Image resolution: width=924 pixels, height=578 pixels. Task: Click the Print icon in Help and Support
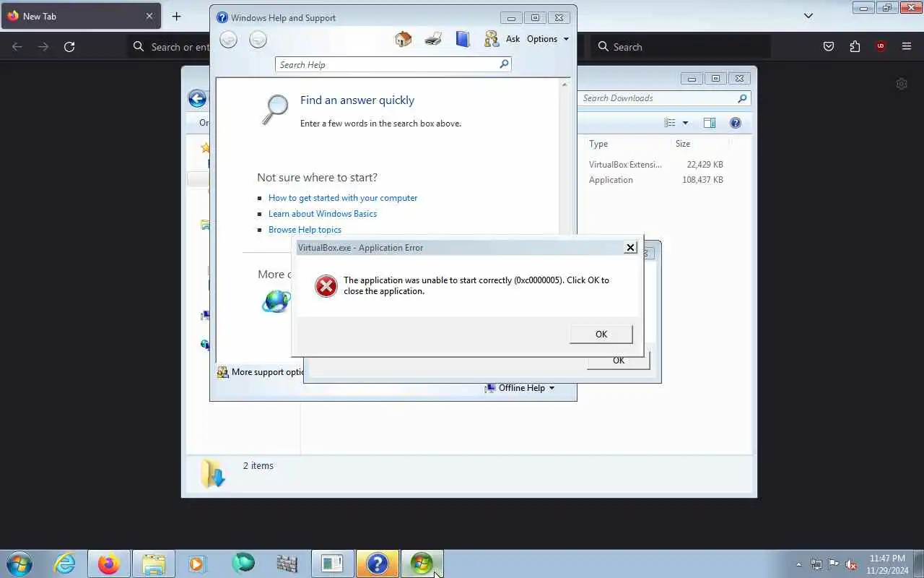pyautogui.click(x=433, y=39)
